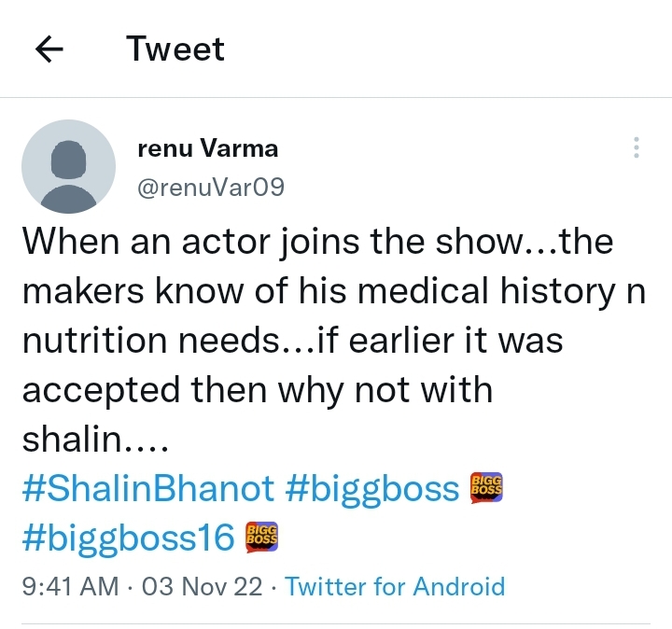Viewport: 672px width, 629px height.
Task: Click the Twitter for Android source link
Action: click(395, 587)
